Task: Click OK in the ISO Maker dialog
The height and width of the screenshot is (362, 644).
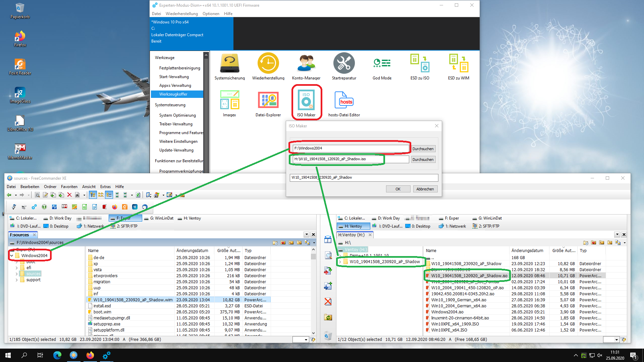Action: tap(398, 189)
